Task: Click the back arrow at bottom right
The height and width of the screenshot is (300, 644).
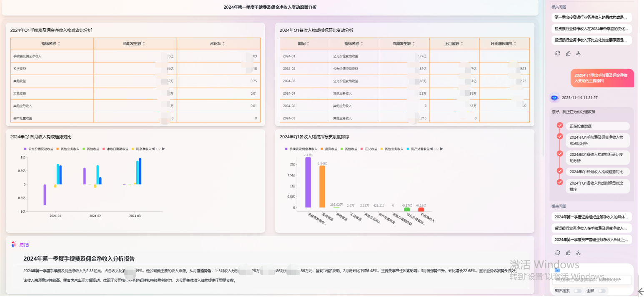Action: pos(640,291)
